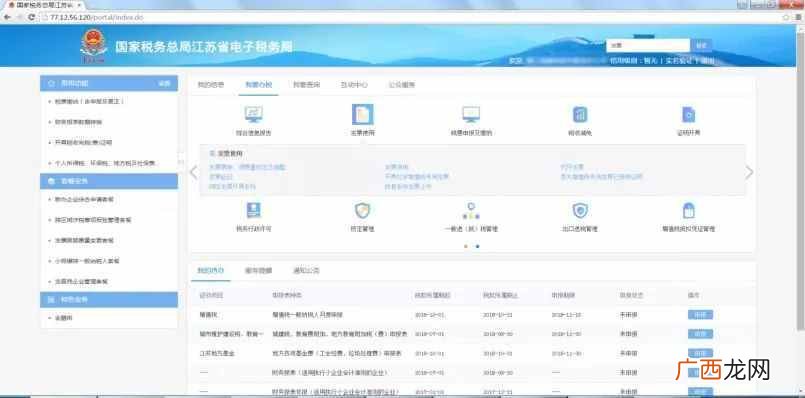Switch to the 我要办税 tab
The height and width of the screenshot is (398, 805).
(258, 85)
